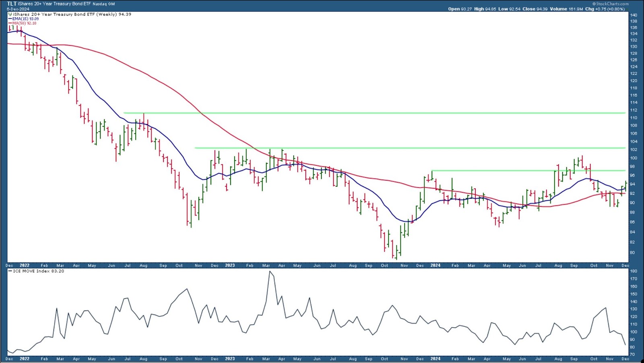
Task: Click the date '6-Dec-2024' in header
Action: [18, 9]
